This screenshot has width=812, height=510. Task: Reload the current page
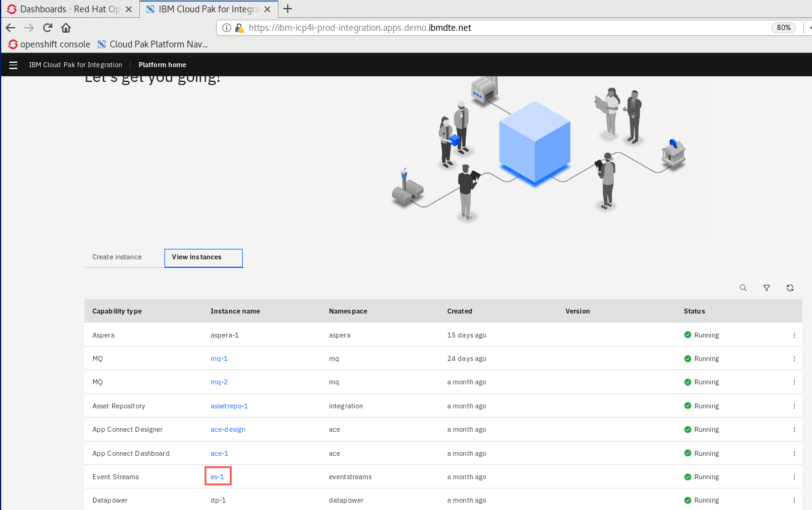click(x=47, y=28)
